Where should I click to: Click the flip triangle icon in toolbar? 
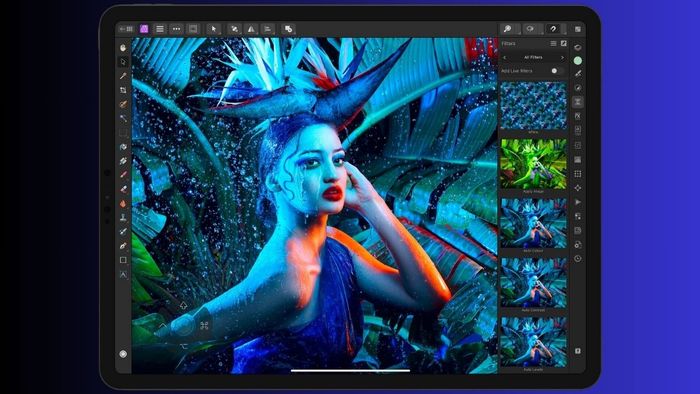click(x=251, y=29)
